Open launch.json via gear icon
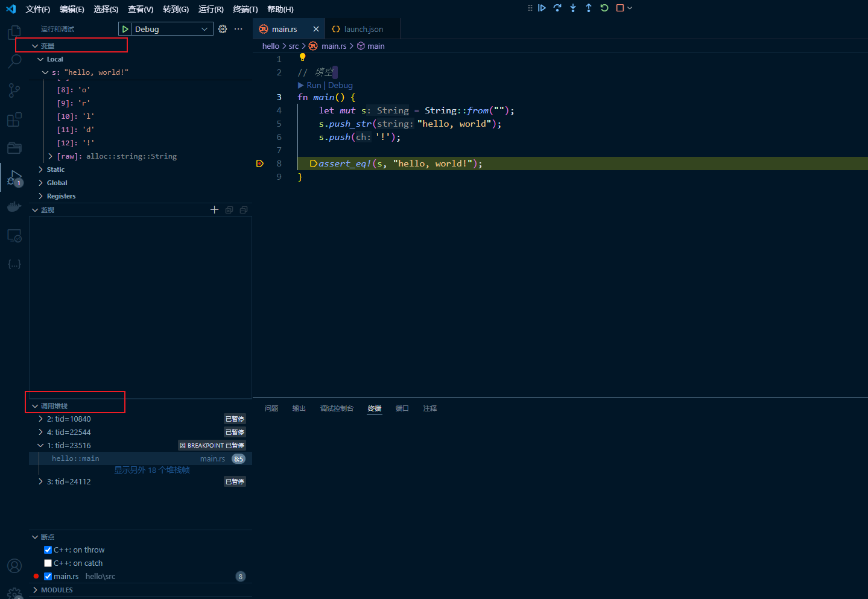Image resolution: width=868 pixels, height=599 pixels. (223, 29)
